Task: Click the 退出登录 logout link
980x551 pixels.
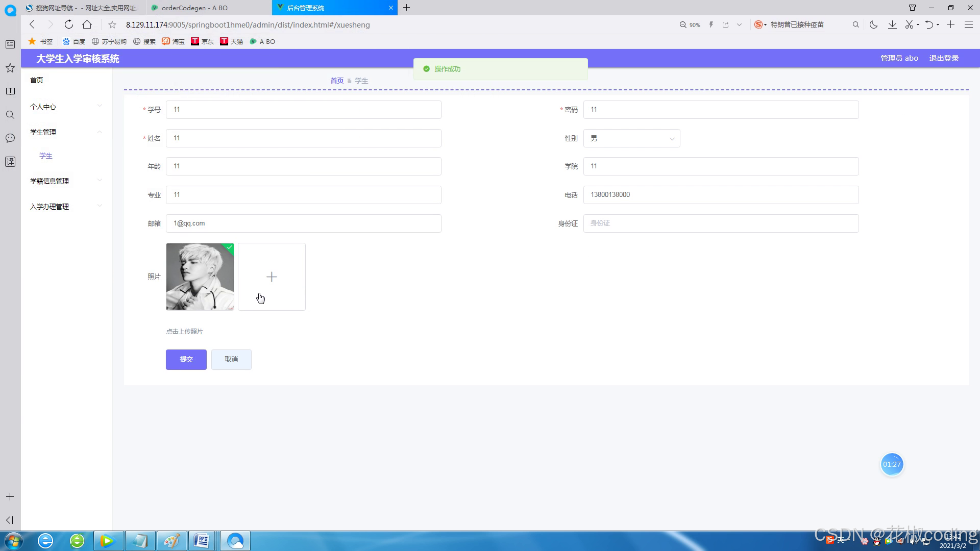Action: [x=944, y=58]
